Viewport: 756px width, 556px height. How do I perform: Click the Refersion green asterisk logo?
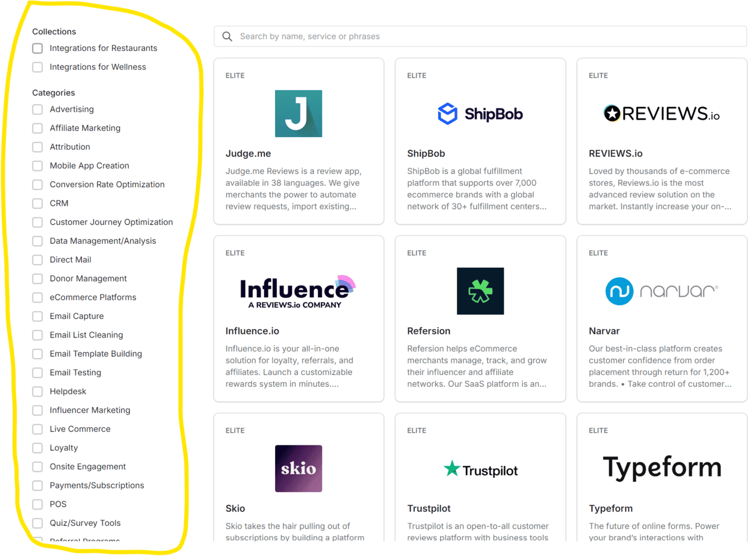pyautogui.click(x=480, y=291)
